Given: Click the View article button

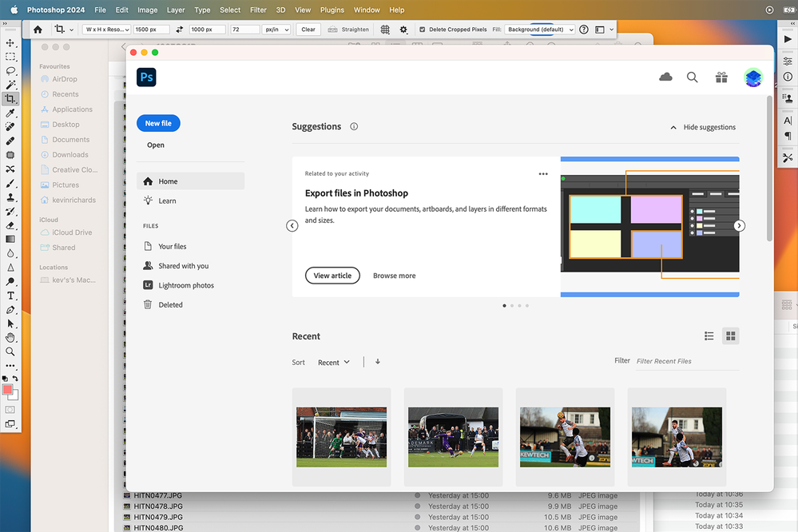Looking at the screenshot, I should [x=332, y=275].
